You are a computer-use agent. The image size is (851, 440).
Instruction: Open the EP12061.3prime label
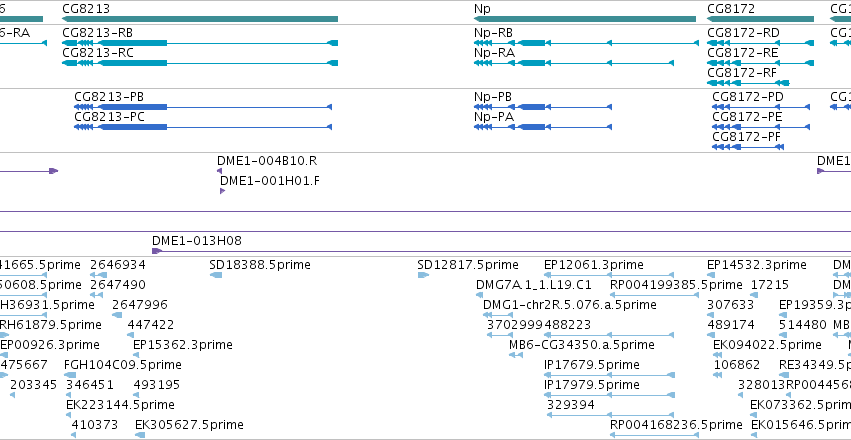tap(592, 265)
